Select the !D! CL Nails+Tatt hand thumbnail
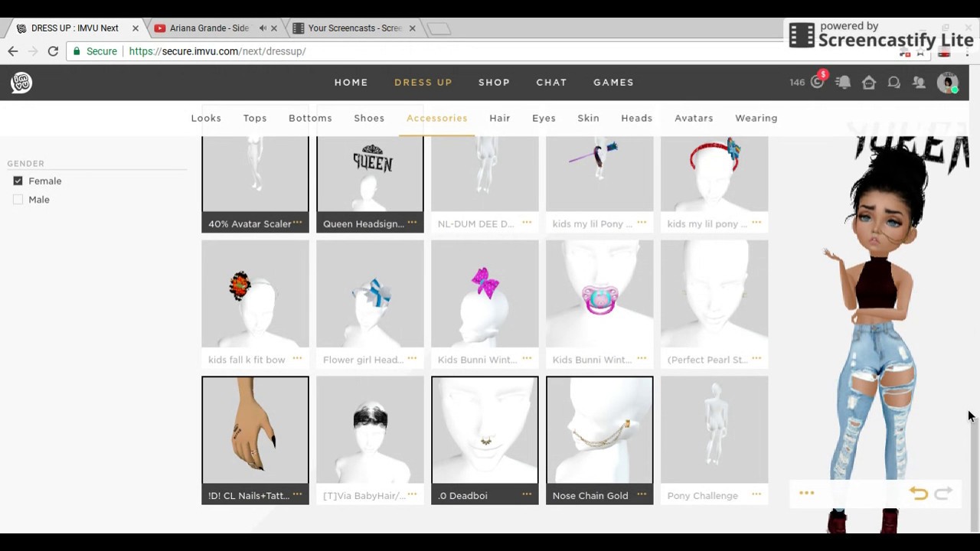Screen dimensions: 980x551 [255, 430]
